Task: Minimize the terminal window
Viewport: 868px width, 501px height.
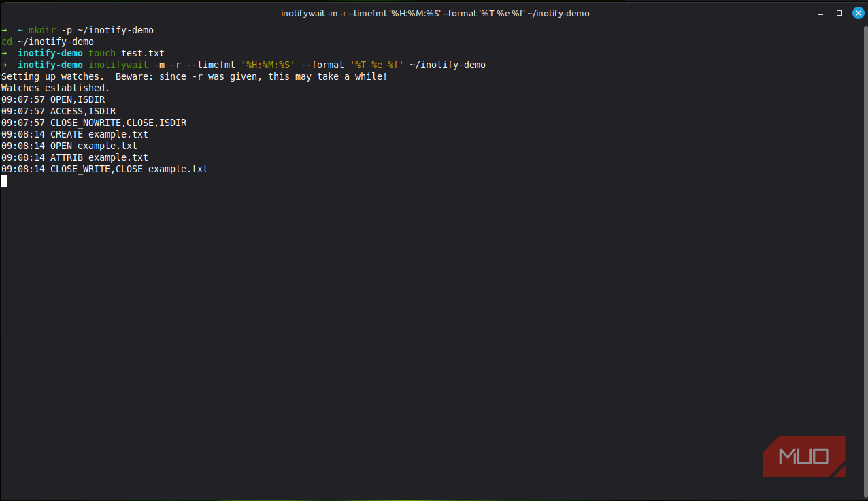Action: (821, 13)
